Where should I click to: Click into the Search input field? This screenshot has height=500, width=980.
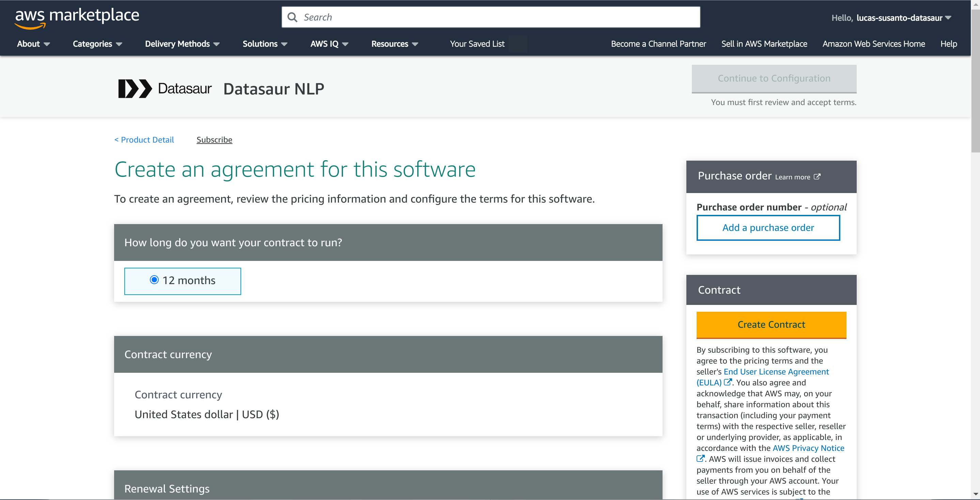click(x=491, y=17)
